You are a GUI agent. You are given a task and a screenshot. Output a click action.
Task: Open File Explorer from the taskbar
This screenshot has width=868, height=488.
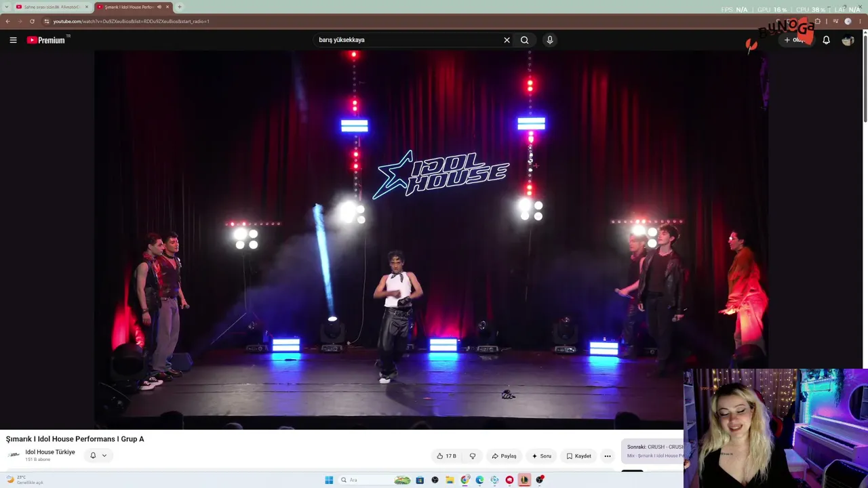(x=450, y=480)
